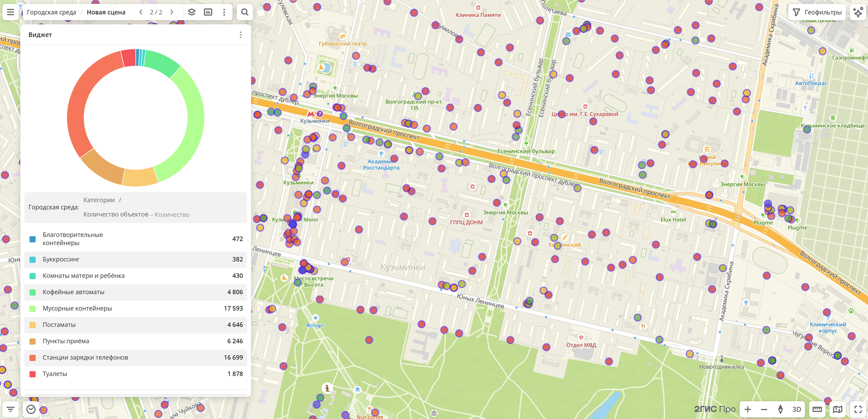
Task: Toggle 3D map view
Action: click(796, 409)
